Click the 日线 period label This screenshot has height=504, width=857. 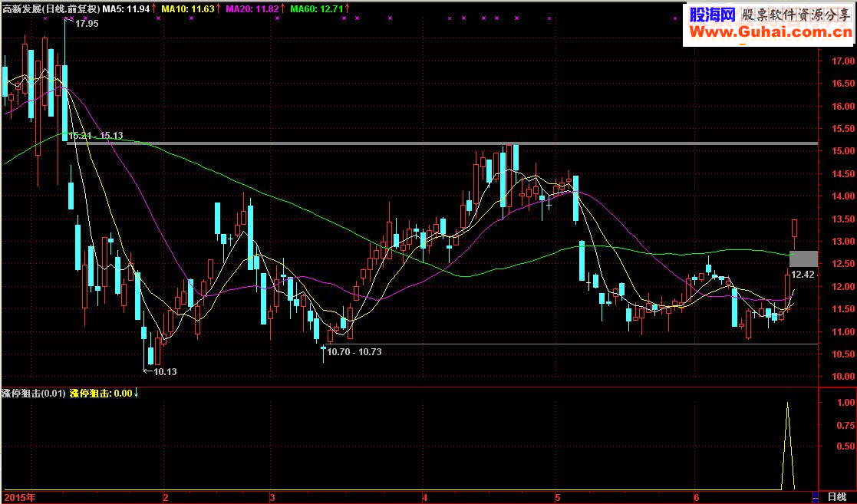click(x=837, y=497)
